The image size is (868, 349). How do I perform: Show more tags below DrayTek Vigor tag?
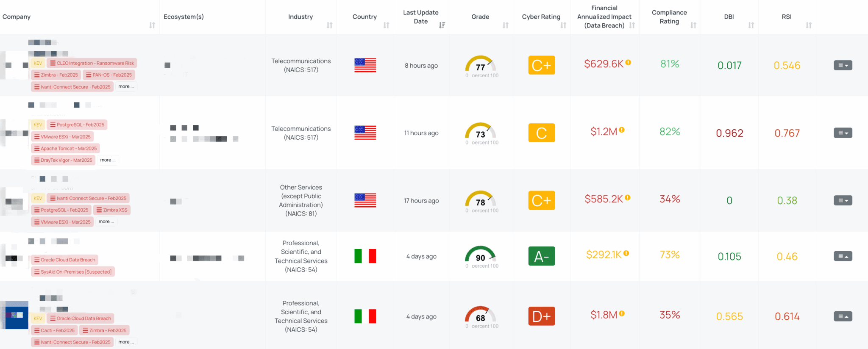108,160
